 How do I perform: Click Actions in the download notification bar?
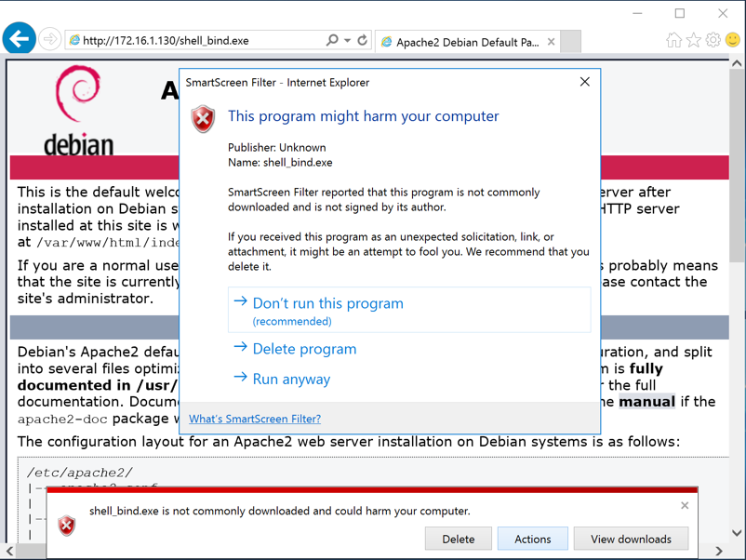(532, 539)
